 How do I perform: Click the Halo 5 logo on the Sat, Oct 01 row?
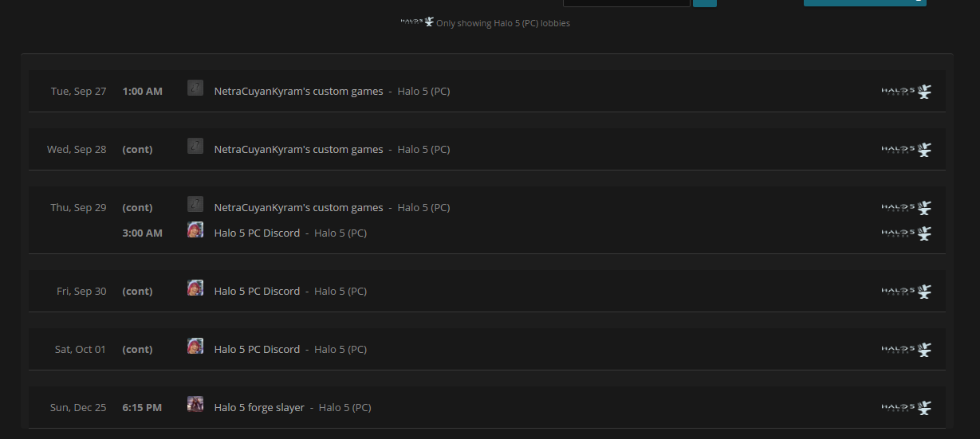coord(907,350)
